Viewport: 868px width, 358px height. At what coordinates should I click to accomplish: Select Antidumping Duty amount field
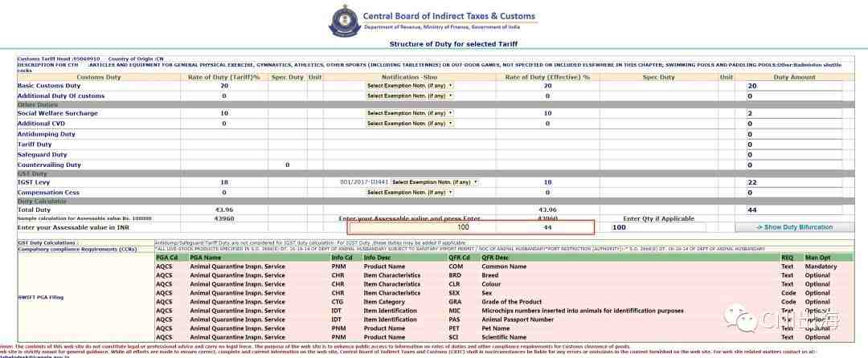pos(794,134)
